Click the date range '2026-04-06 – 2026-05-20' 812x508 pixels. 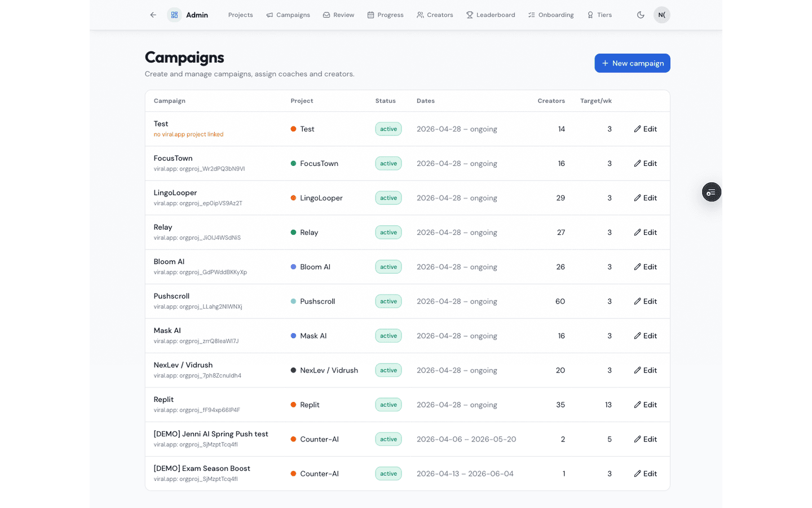[x=466, y=439]
